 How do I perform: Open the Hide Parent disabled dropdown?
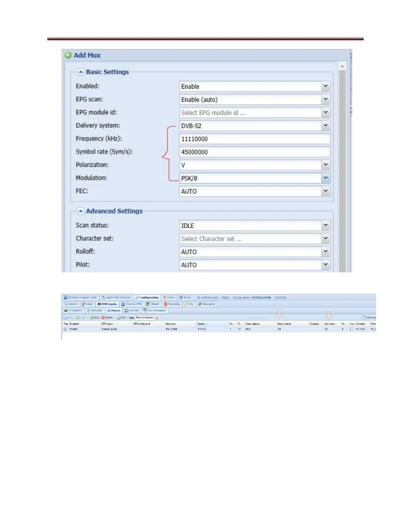(156, 317)
